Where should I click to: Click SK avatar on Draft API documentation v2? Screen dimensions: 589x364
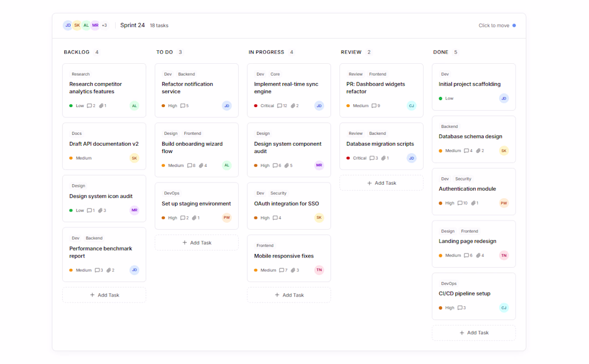pyautogui.click(x=134, y=158)
